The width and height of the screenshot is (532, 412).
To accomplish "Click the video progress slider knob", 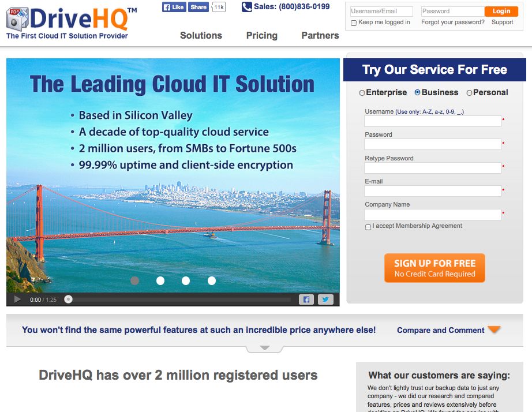I will click(68, 299).
